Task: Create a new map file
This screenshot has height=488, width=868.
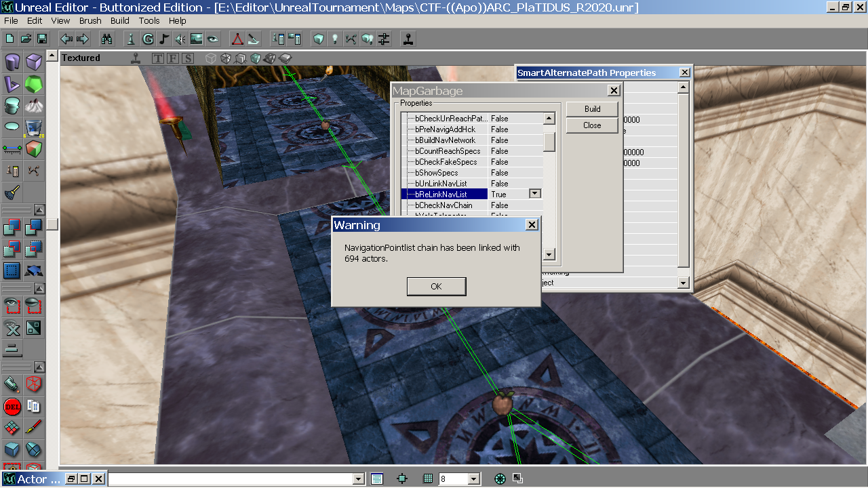Action: (x=10, y=39)
